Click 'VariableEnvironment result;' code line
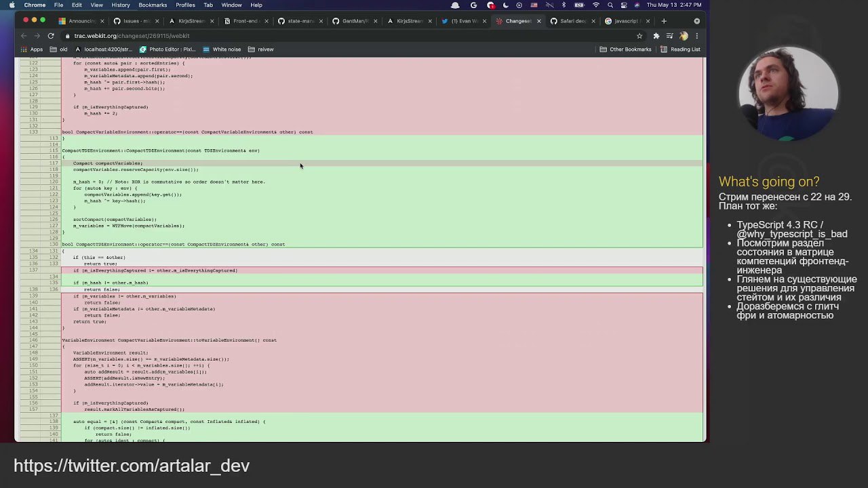Image resolution: width=868 pixels, height=488 pixels. [111, 353]
